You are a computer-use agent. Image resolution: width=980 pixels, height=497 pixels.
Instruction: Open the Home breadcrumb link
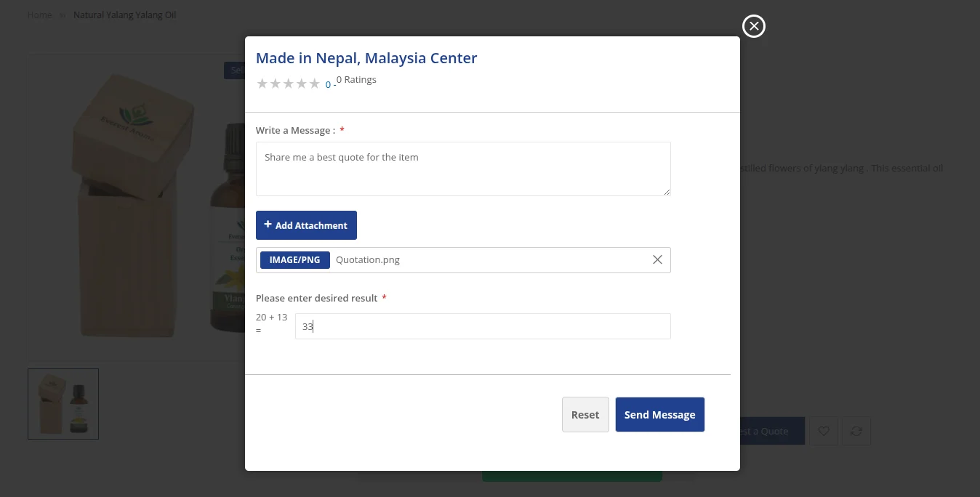[40, 15]
